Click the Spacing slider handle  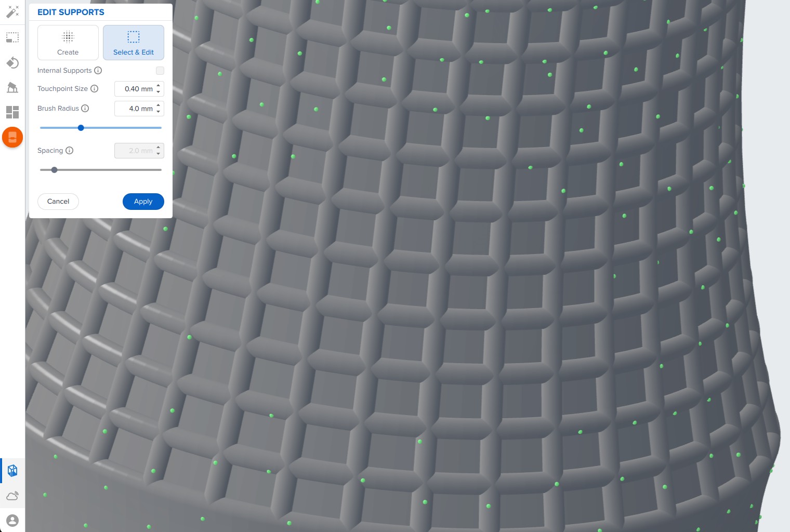[54, 170]
